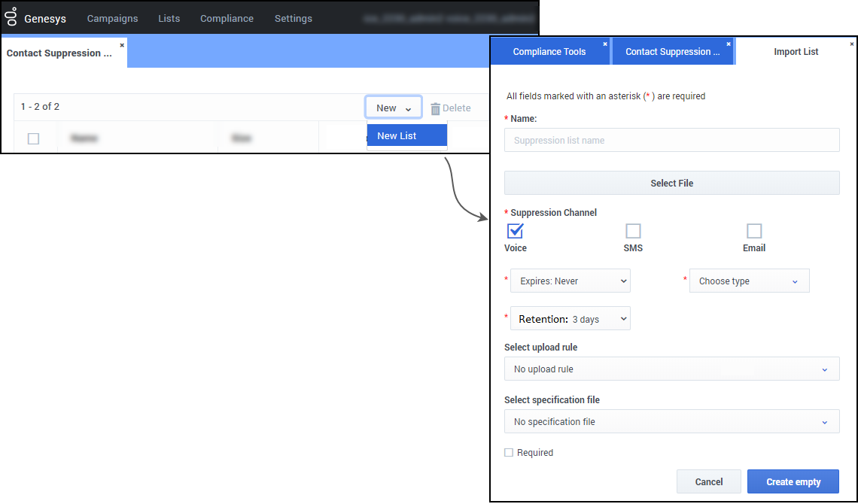This screenshot has width=858, height=504.
Task: Expand the Select upload rule dropdown
Action: 671,369
